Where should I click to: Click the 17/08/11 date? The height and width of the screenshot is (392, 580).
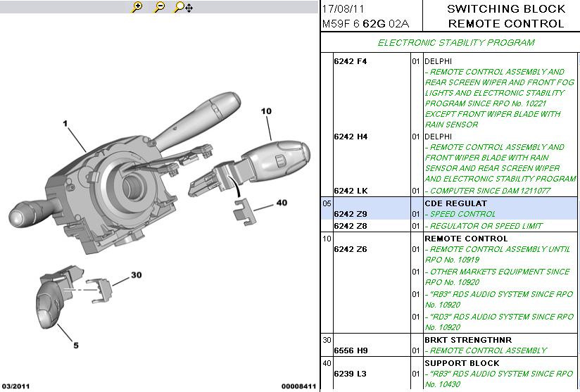(x=343, y=9)
